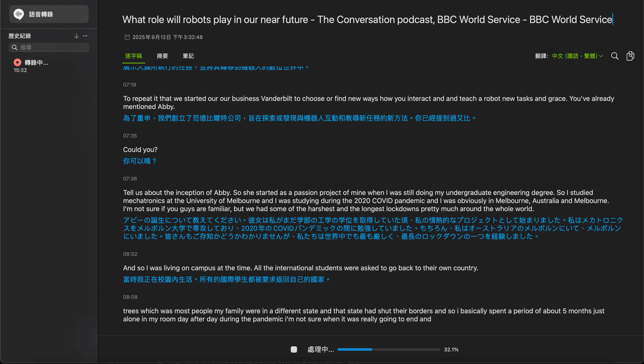Select the 逐字稿 tab

click(133, 56)
